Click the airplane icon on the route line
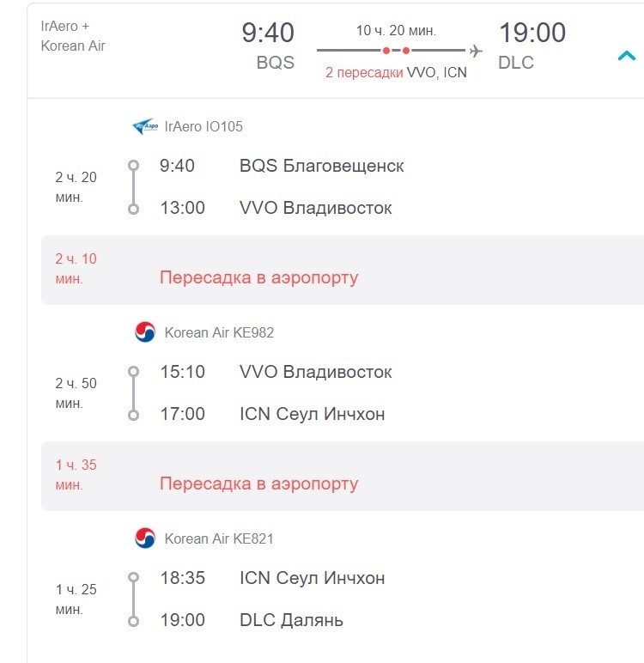The height and width of the screenshot is (663, 644). [476, 51]
